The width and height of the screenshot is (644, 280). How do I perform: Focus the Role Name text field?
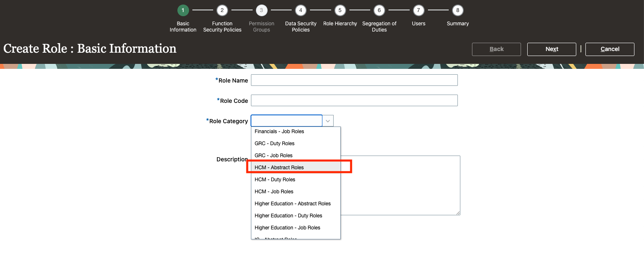(354, 80)
